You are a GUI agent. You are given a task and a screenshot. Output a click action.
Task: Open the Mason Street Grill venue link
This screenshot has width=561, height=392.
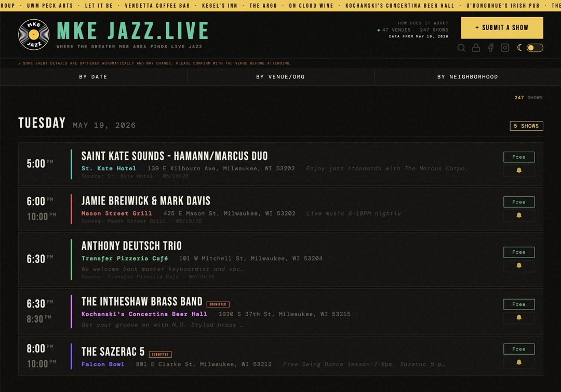(x=117, y=213)
